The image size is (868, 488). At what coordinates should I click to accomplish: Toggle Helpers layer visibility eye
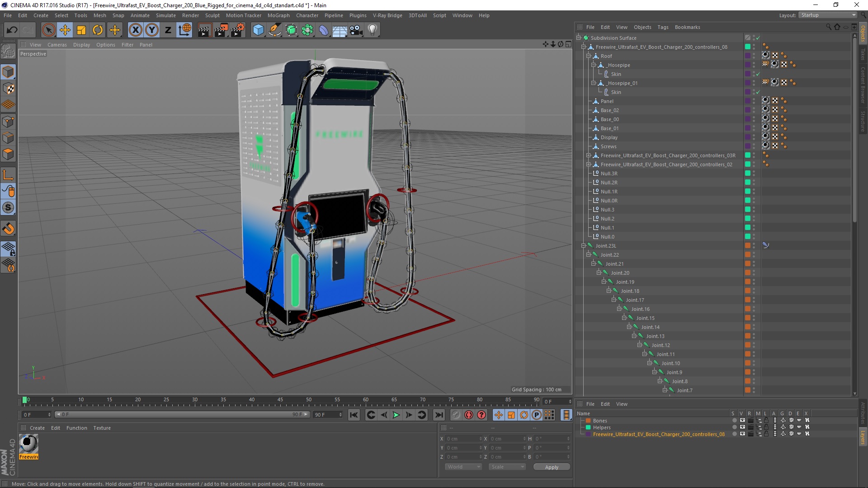[742, 427]
